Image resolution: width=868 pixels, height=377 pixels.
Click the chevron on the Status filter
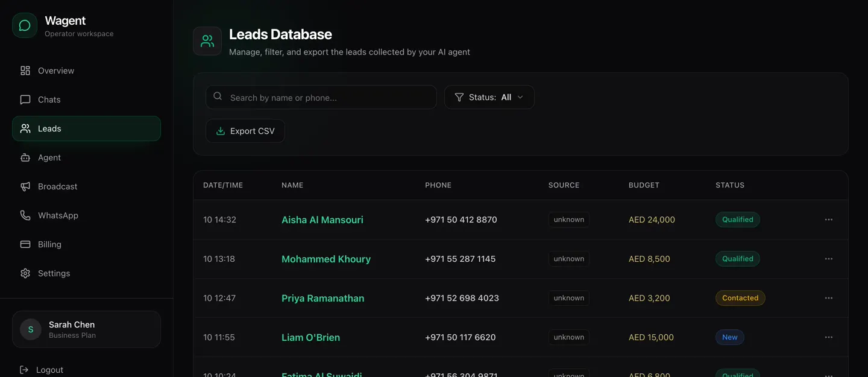[x=520, y=97]
